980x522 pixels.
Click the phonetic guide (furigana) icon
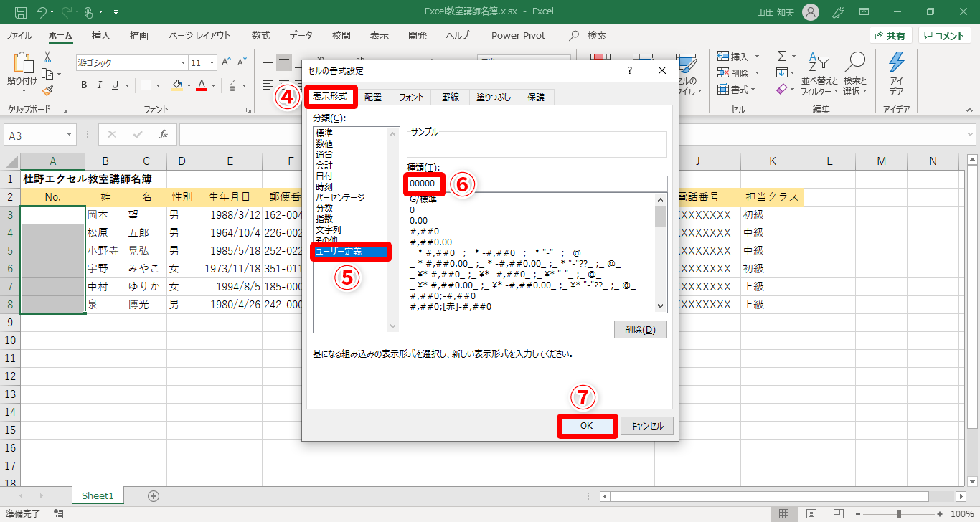coord(232,85)
